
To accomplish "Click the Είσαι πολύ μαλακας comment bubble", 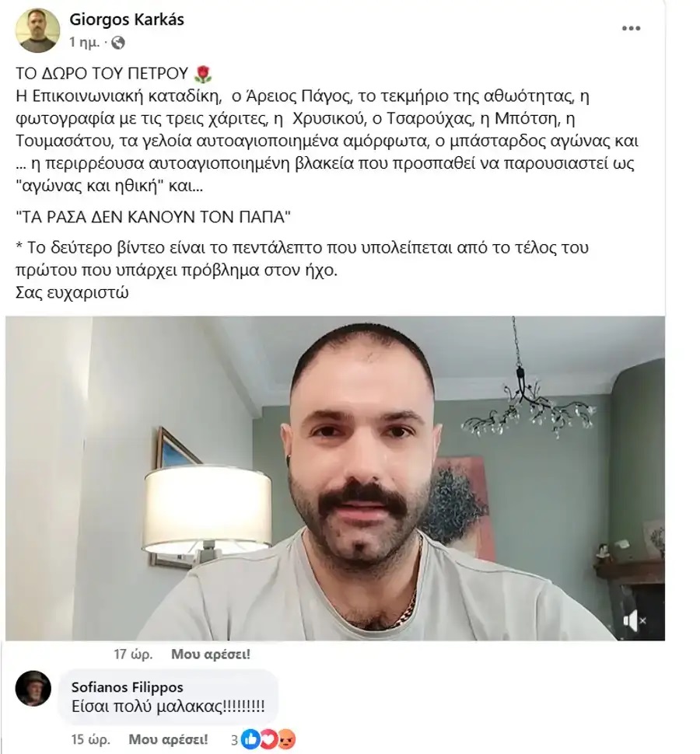I will [168, 697].
